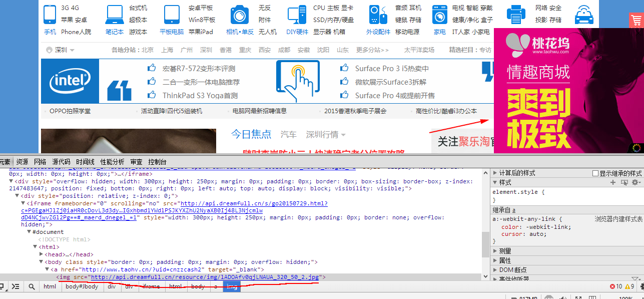This screenshot has width=644, height=299.
Task: Click the 'element.style {' rule text
Action: coord(518,192)
